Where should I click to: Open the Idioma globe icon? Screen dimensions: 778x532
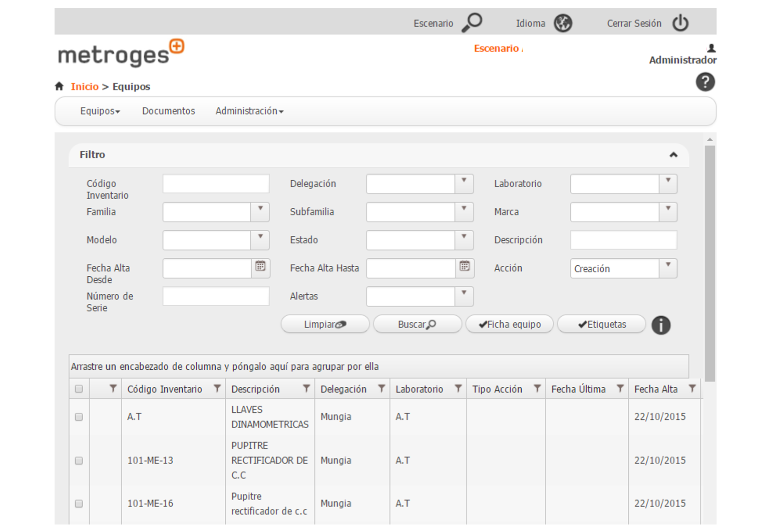pos(563,23)
